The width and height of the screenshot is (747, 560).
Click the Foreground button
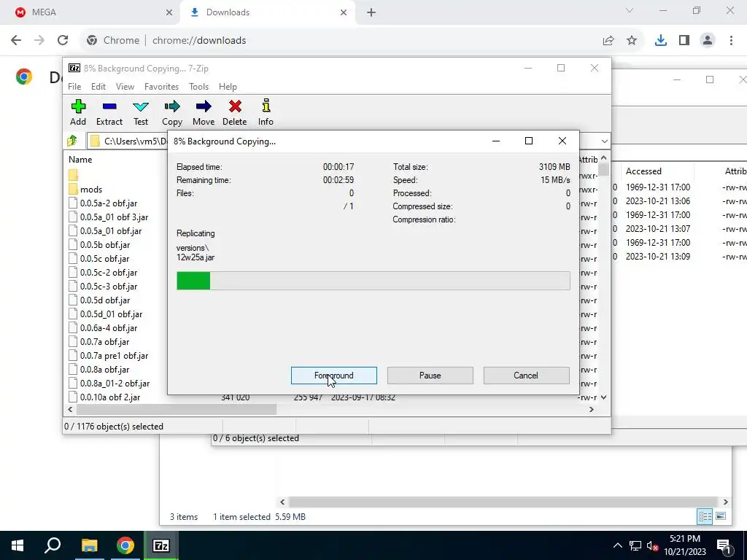[x=334, y=376]
